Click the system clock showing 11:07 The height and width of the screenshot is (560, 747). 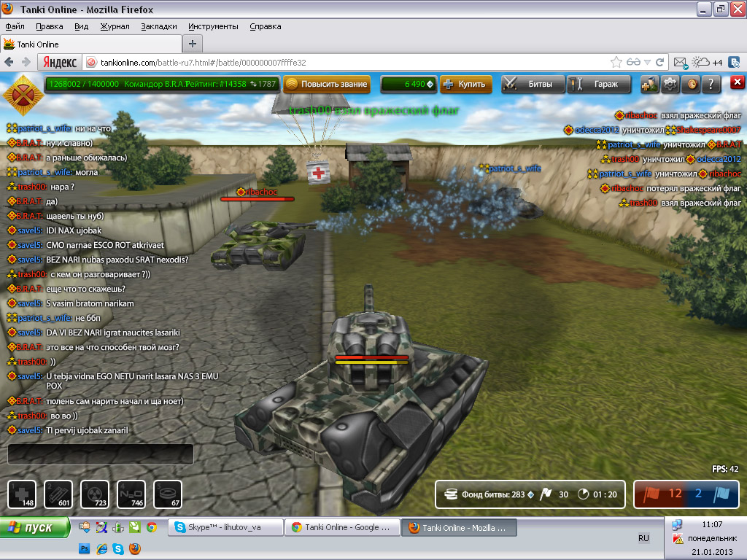pyautogui.click(x=712, y=524)
